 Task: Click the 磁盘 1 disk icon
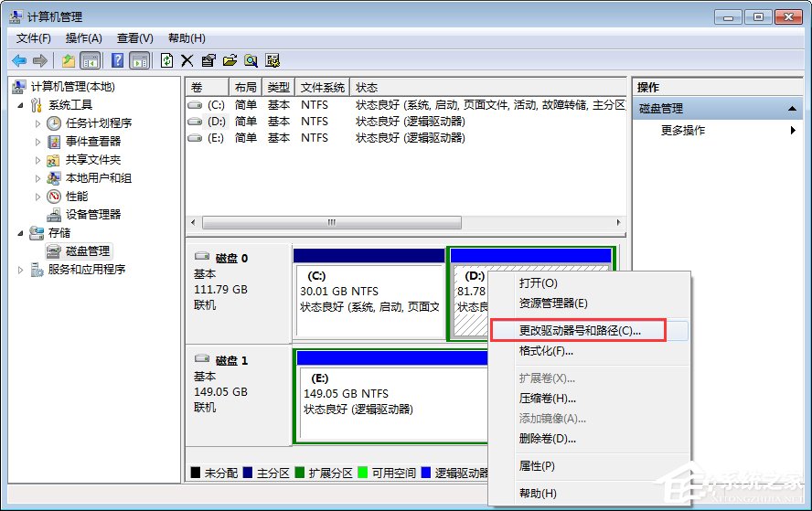(x=201, y=358)
